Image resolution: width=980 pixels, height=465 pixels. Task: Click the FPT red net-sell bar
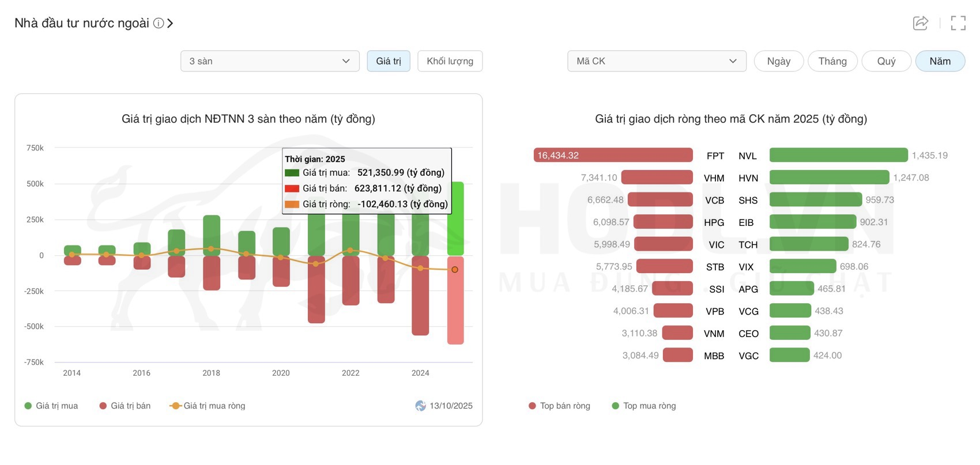(613, 156)
